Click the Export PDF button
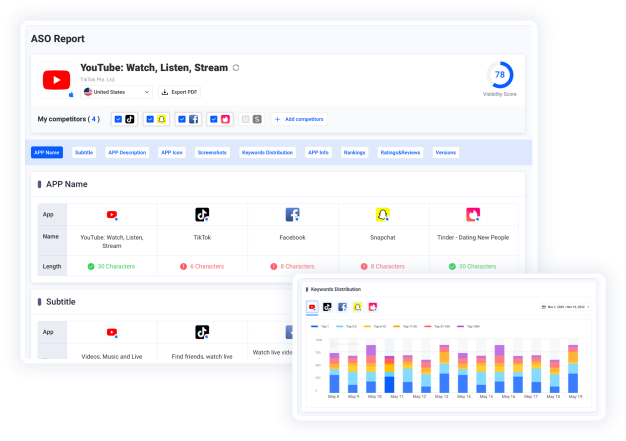Screen dimensions: 626x441 [x=179, y=92]
